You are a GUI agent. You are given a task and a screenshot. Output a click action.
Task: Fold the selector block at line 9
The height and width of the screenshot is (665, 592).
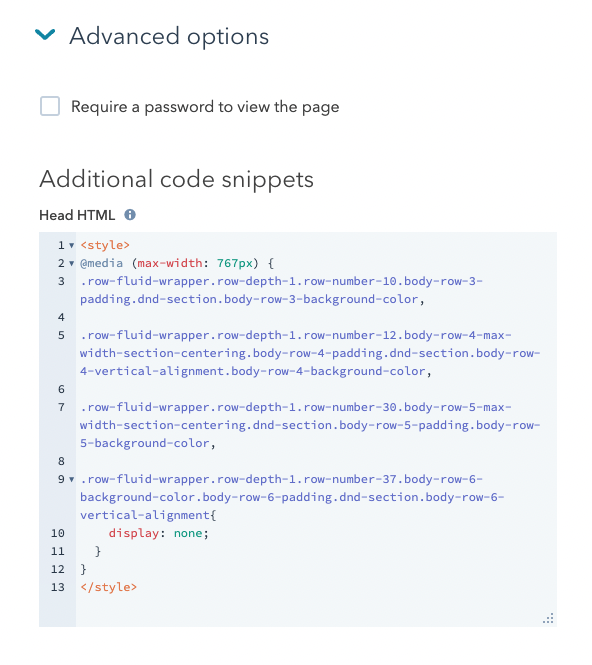click(72, 479)
